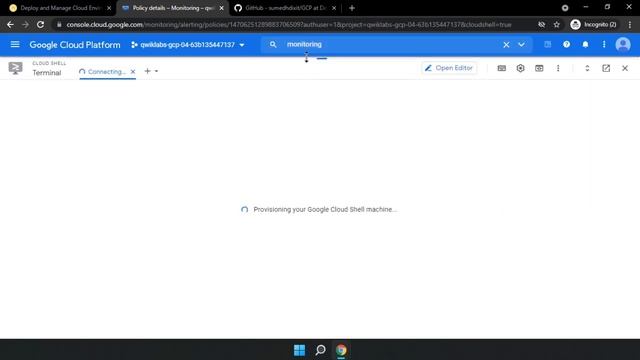
Task: Close the Policy details browser tab
Action: tap(222, 8)
